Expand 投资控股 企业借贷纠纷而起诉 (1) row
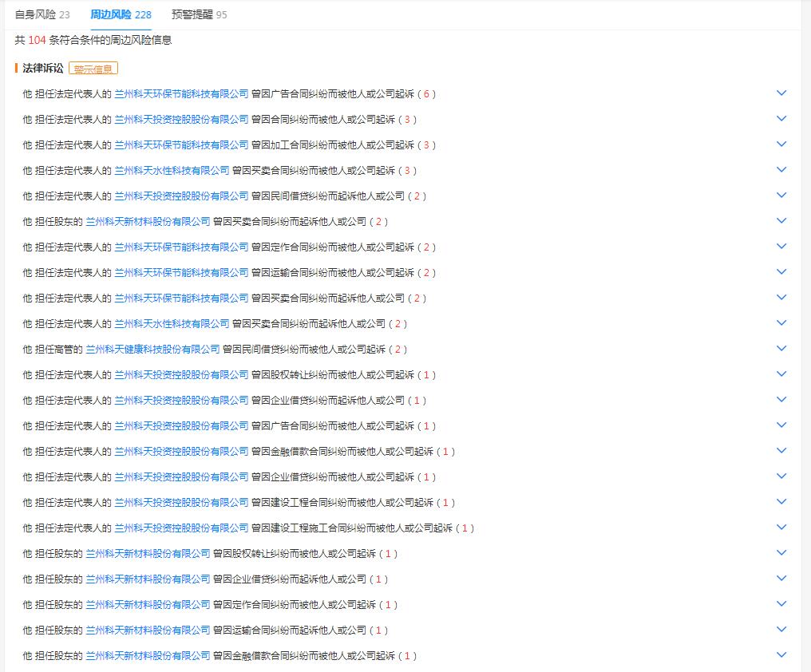The width and height of the screenshot is (811, 672). click(x=781, y=400)
